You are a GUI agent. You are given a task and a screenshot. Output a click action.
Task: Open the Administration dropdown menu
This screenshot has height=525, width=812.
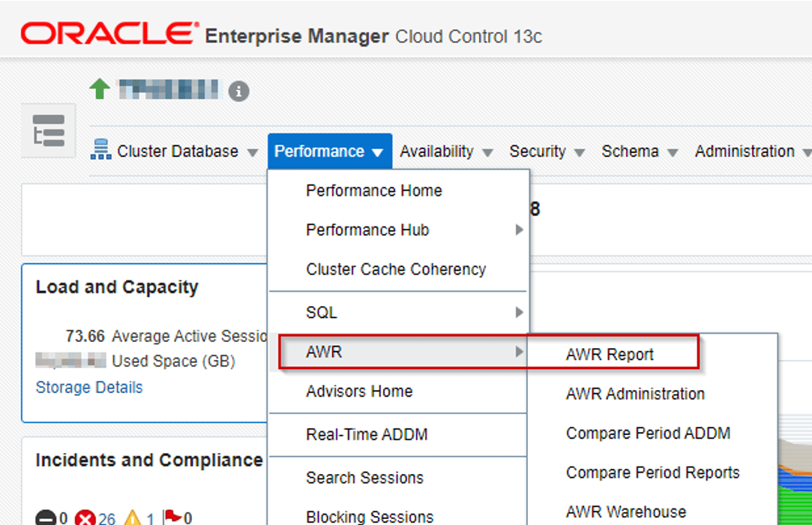click(x=753, y=151)
